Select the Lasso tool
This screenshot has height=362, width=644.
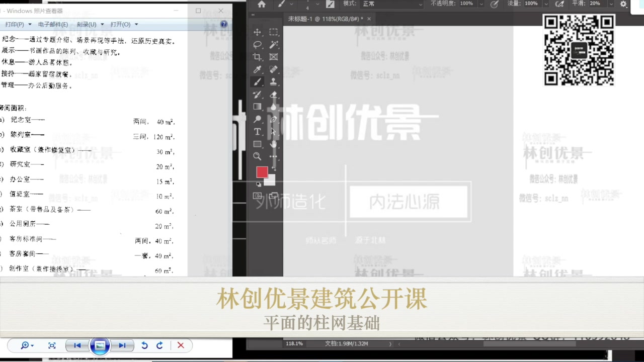click(x=257, y=45)
